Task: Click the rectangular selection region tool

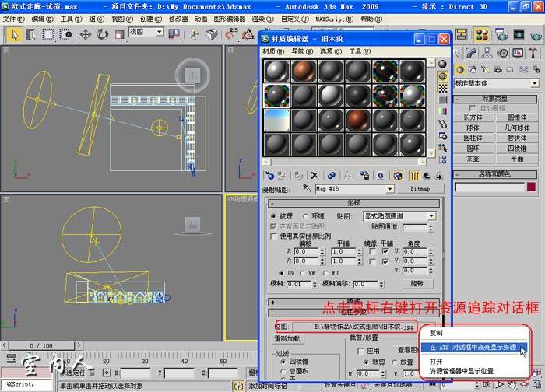Action: pos(48,35)
